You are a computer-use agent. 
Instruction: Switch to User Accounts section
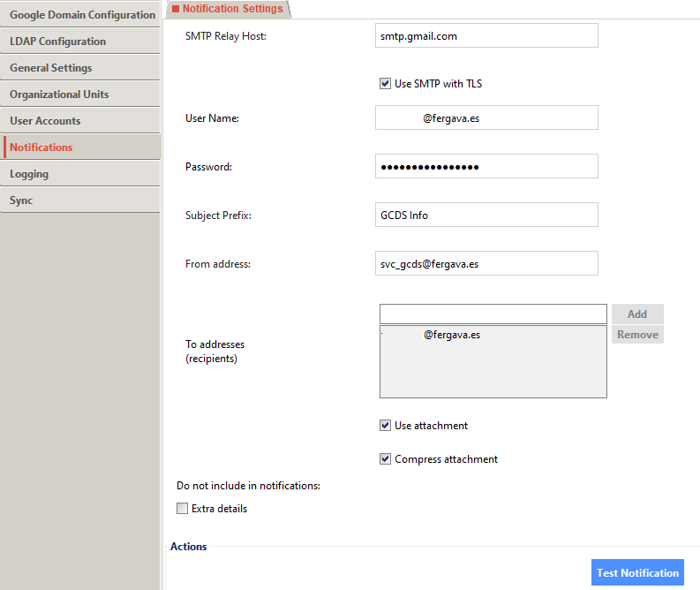coord(80,121)
